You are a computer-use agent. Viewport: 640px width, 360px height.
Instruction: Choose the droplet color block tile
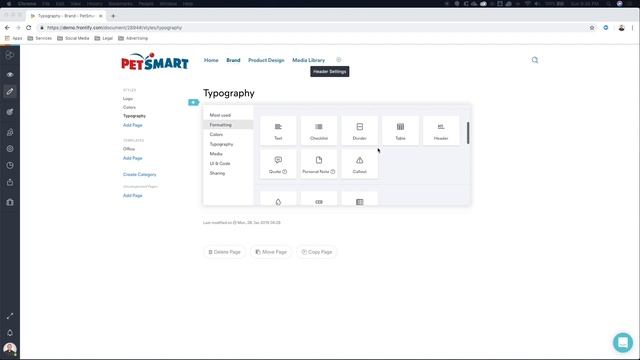click(278, 199)
